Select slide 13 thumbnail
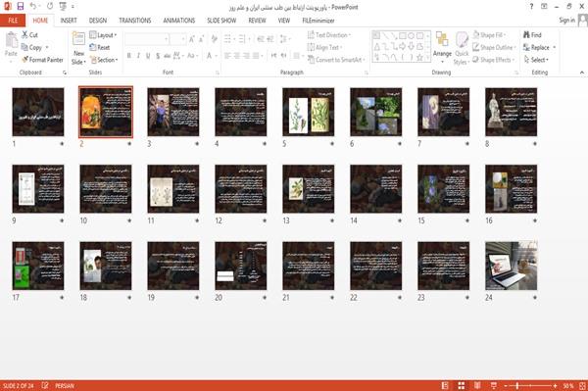Screen dimensions: 588x391 tap(309, 188)
